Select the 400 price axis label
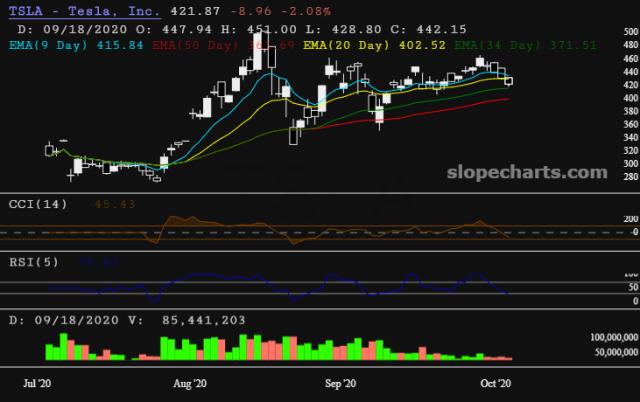Image resolution: width=640 pixels, height=402 pixels. tap(631, 98)
